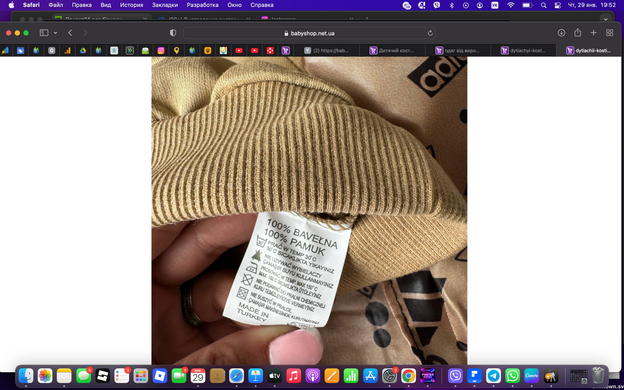Click the Share icon in the toolbar
This screenshot has width=624, height=390.
click(x=577, y=33)
